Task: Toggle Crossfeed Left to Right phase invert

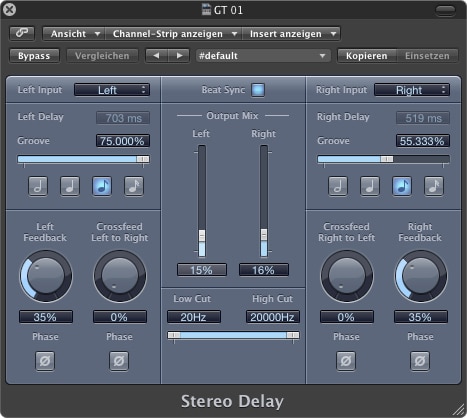Action: [x=119, y=361]
